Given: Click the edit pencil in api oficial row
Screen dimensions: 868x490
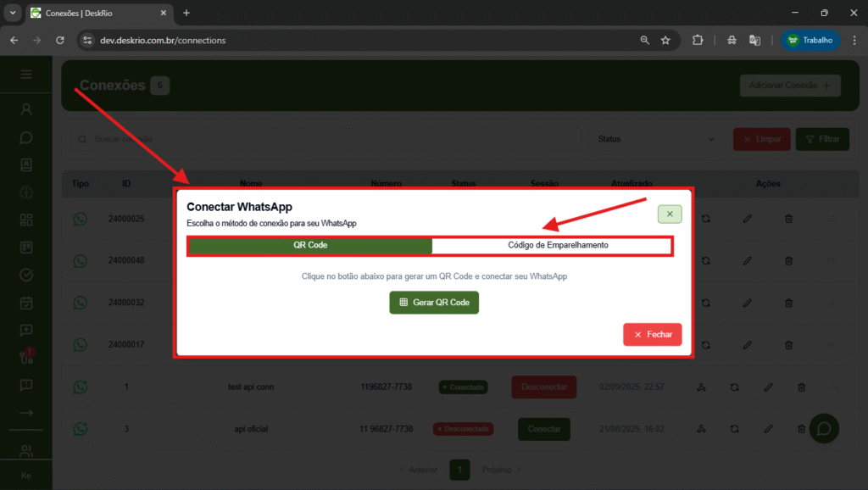Looking at the screenshot, I should [768, 429].
